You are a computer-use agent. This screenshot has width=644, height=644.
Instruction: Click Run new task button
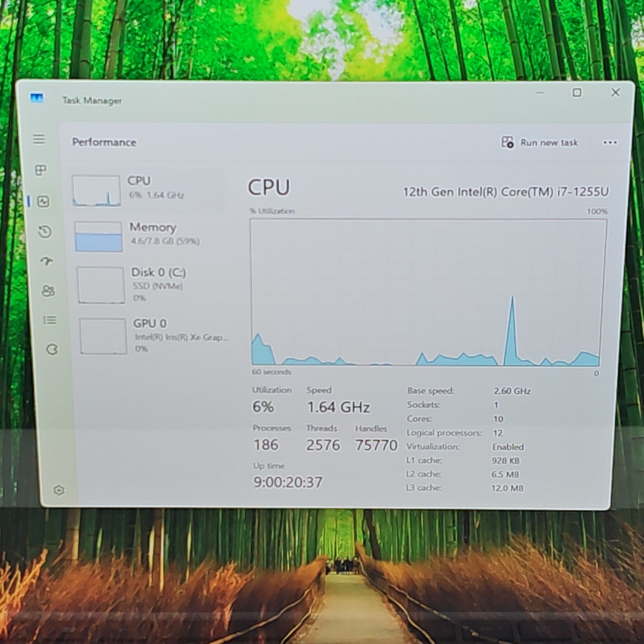(540, 142)
